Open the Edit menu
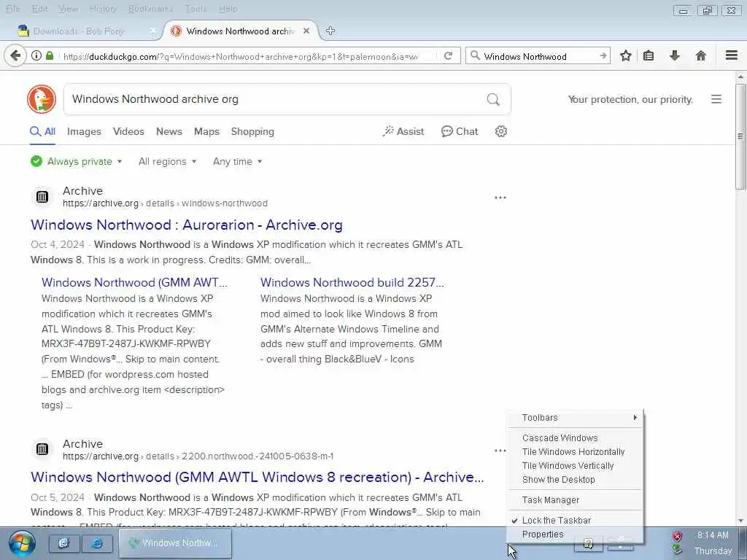Screen dimensions: 747x560 point(39,9)
